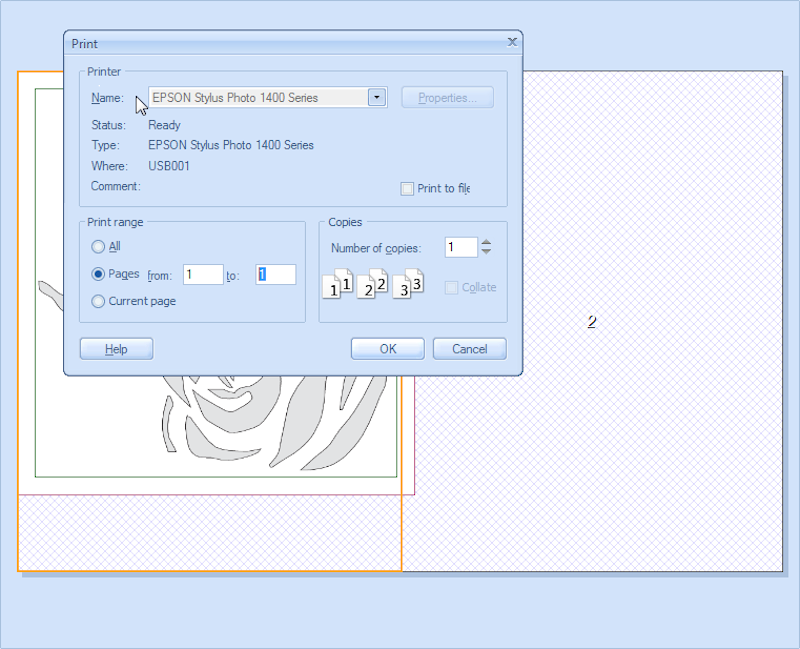Enable the Print to file checkbox
800x649 pixels.
(x=407, y=189)
